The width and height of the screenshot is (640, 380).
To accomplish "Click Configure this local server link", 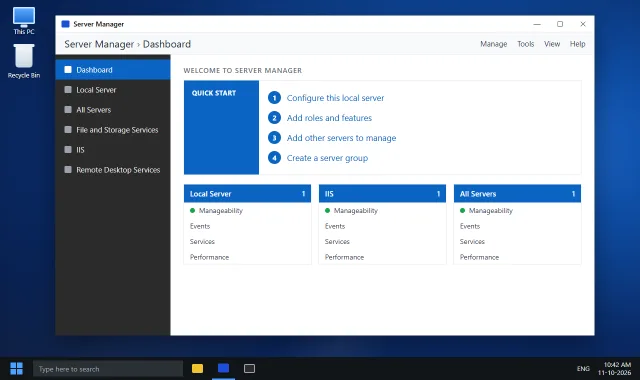I will coord(335,98).
